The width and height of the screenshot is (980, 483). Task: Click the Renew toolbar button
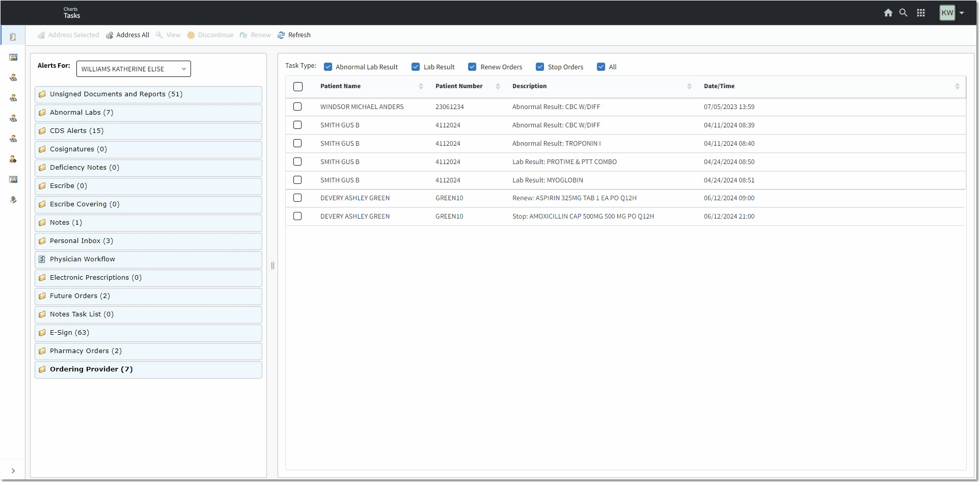(255, 35)
